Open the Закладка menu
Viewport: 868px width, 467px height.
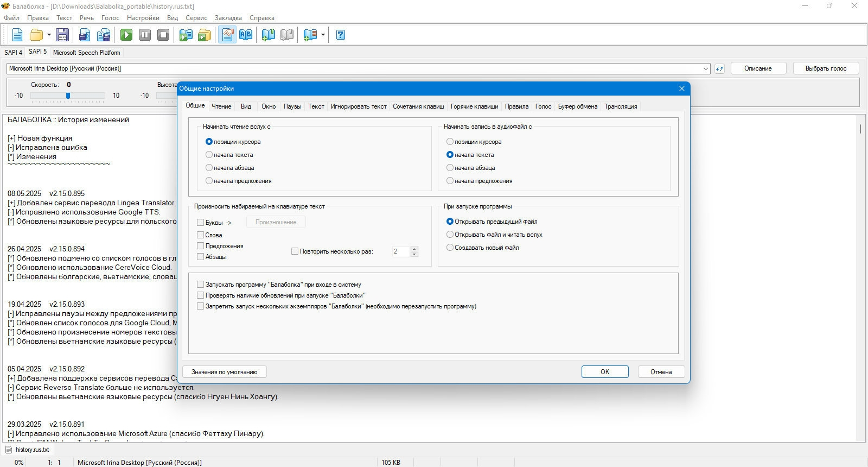228,18
